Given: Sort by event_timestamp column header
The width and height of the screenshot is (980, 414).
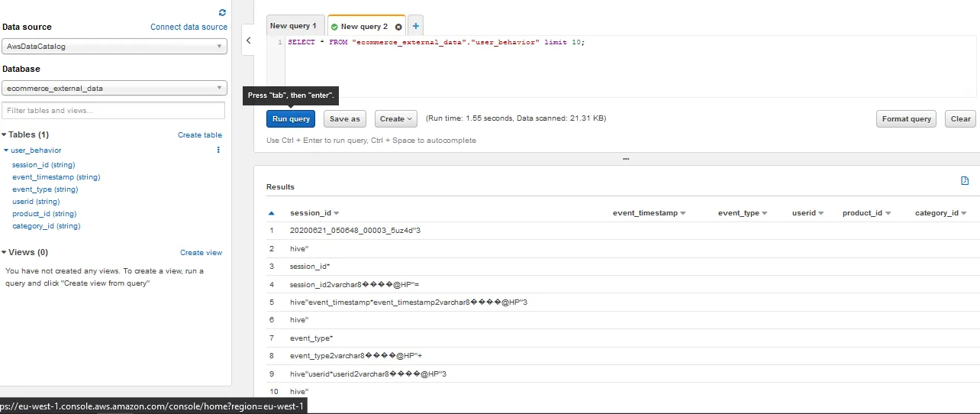Looking at the screenshot, I should (650, 213).
